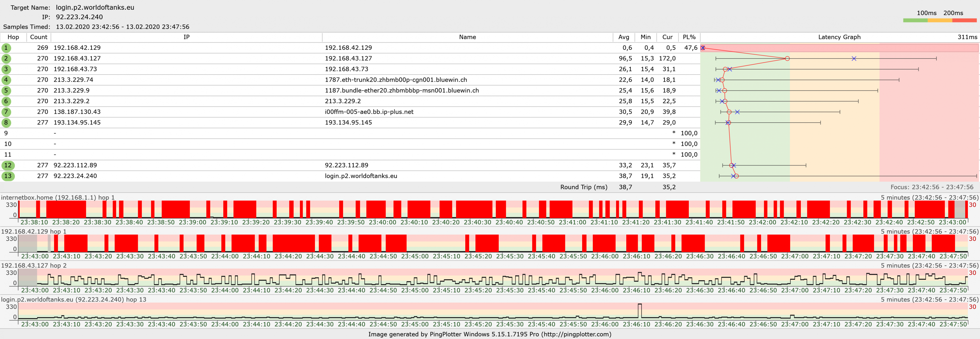The image size is (980, 339).
Task: Click the Name column header
Action: coord(467,37)
